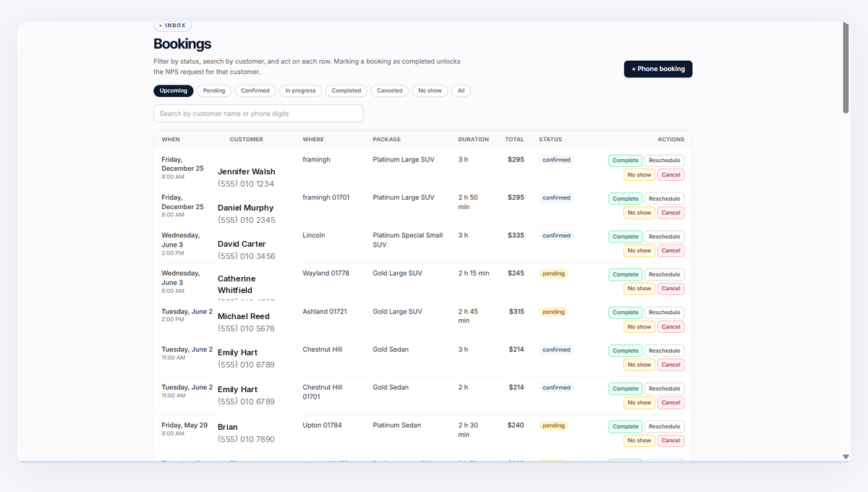The width and height of the screenshot is (868, 492).
Task: Reschedule Catherine Whitfield's booking
Action: (x=664, y=274)
